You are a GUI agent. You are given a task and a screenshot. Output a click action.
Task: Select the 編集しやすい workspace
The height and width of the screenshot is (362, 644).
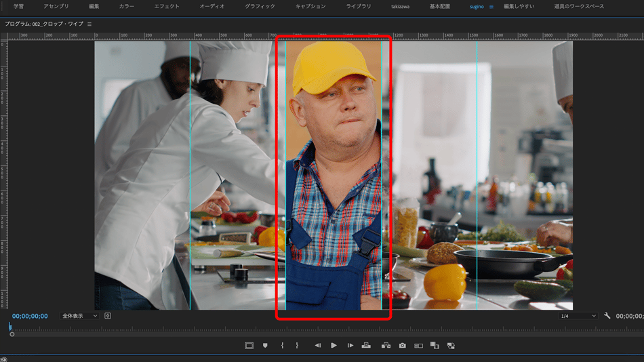click(519, 6)
